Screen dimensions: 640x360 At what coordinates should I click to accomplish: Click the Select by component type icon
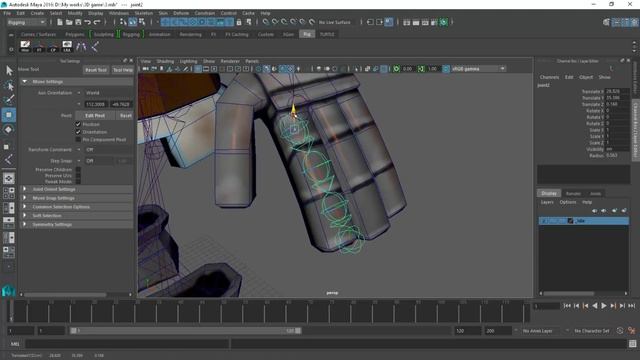pos(142,22)
